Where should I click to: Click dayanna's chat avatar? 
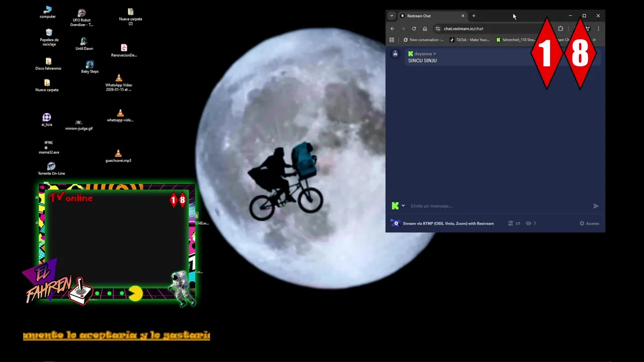coord(395,54)
